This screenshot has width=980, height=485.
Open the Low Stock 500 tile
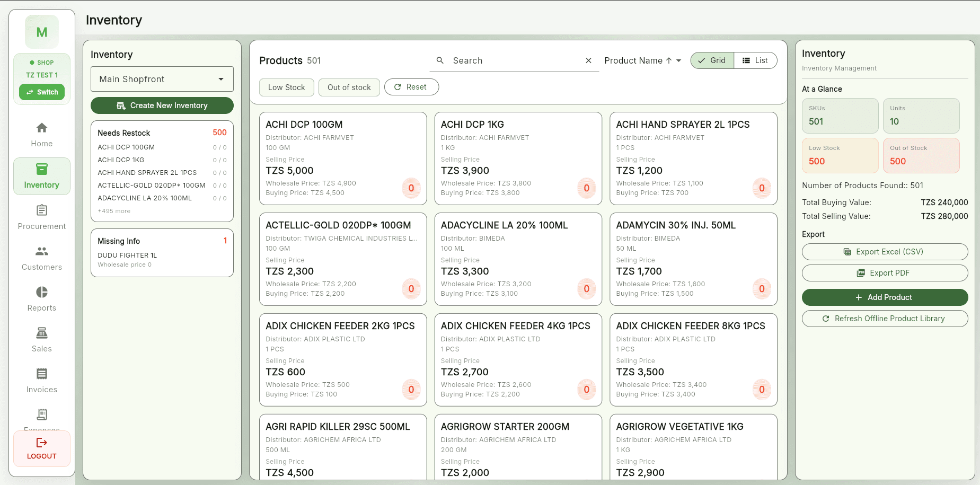click(x=840, y=155)
